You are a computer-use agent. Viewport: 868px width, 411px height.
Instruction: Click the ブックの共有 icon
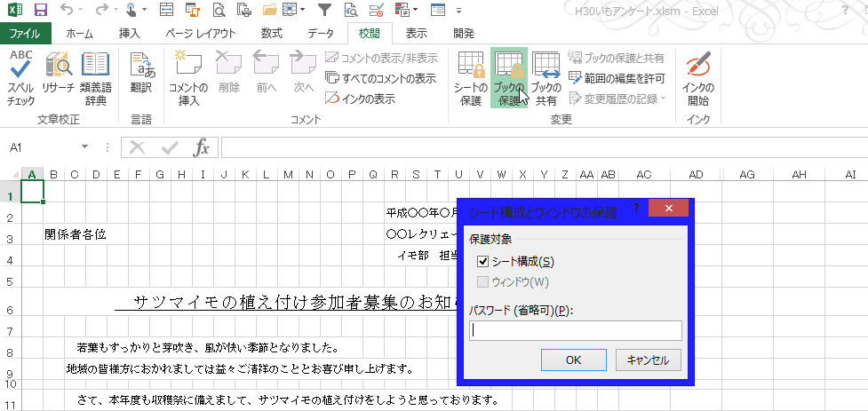[545, 78]
